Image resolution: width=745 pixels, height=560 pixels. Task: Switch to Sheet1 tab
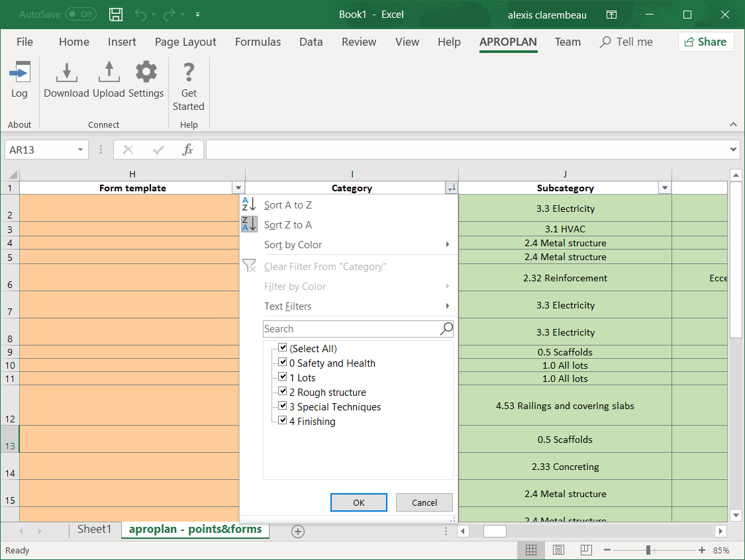pyautogui.click(x=94, y=529)
